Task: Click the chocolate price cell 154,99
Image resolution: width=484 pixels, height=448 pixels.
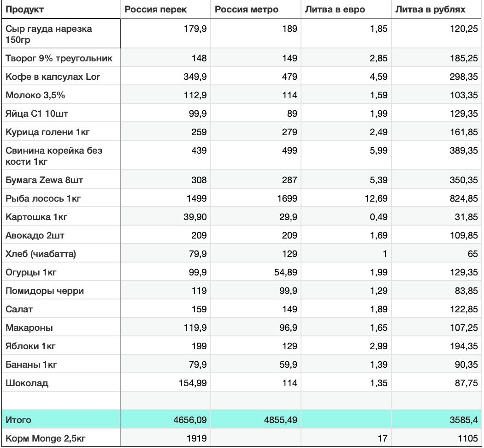Action: (x=165, y=383)
